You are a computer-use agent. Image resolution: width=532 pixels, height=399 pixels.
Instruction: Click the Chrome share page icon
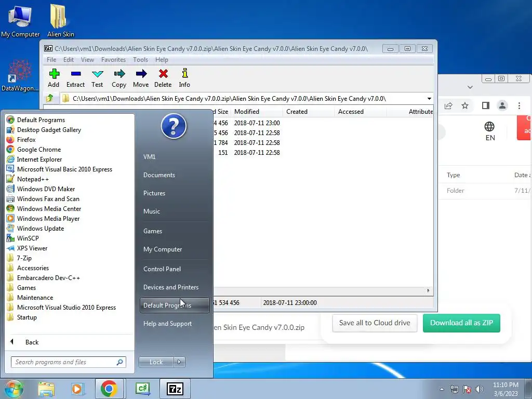(448, 105)
